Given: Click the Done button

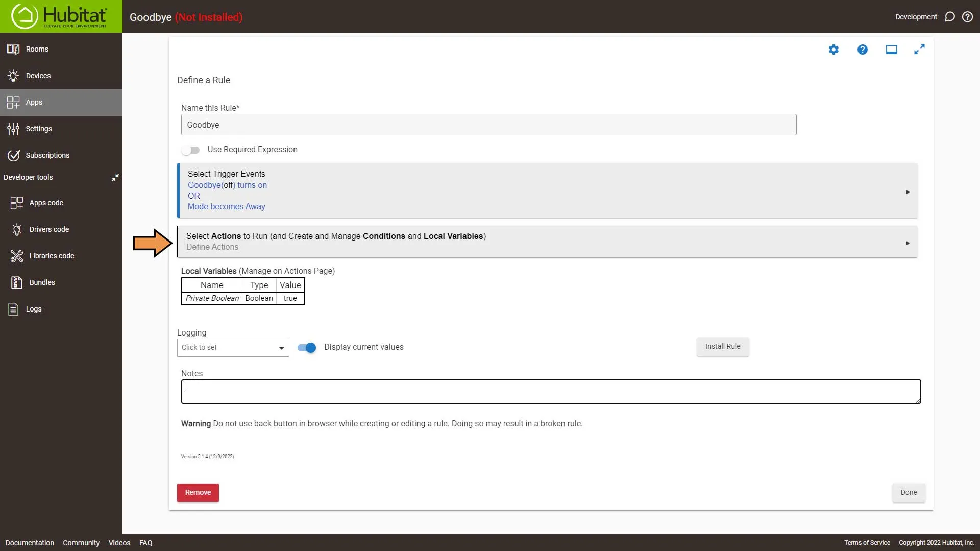Looking at the screenshot, I should (909, 493).
